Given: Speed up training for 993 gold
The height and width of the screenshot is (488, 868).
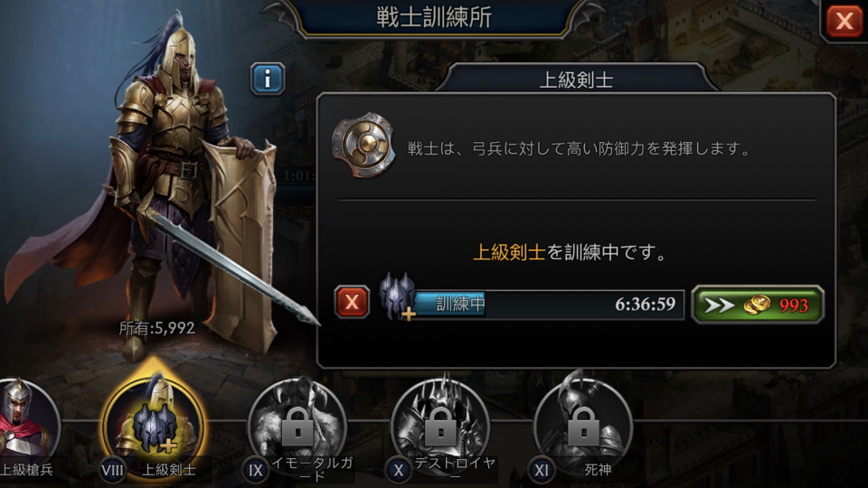Looking at the screenshot, I should point(758,305).
